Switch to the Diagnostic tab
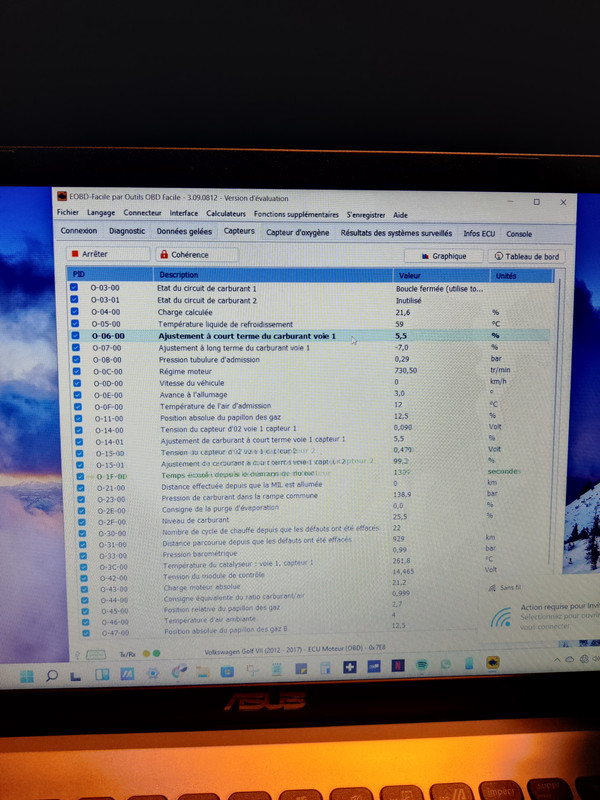 click(127, 231)
